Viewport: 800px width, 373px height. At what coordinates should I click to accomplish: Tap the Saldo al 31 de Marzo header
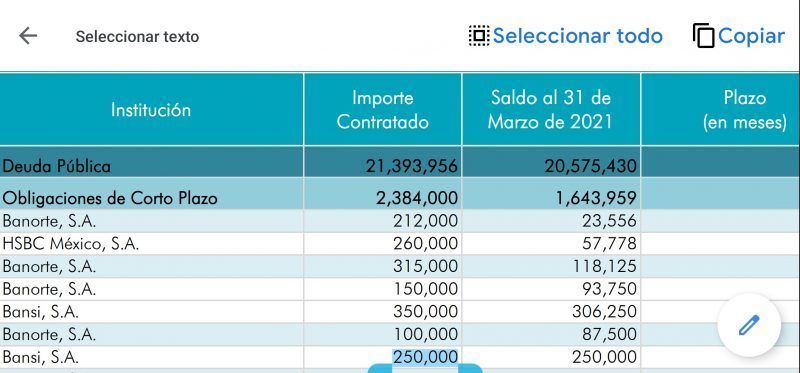(x=551, y=110)
